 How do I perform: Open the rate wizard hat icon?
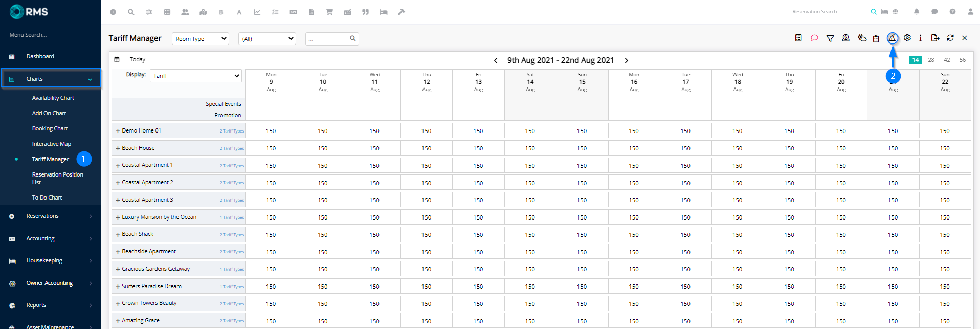coord(892,38)
